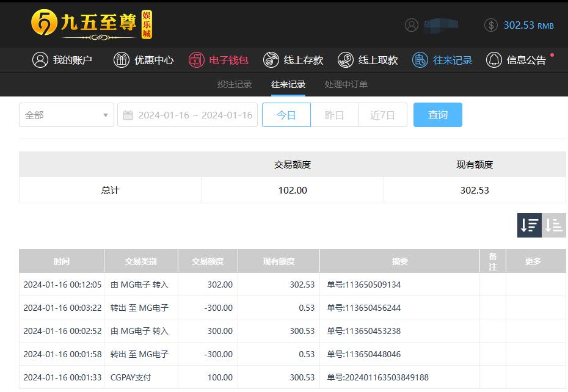The width and height of the screenshot is (568, 392).
Task: Click the 时间 column header
Action: (62, 261)
